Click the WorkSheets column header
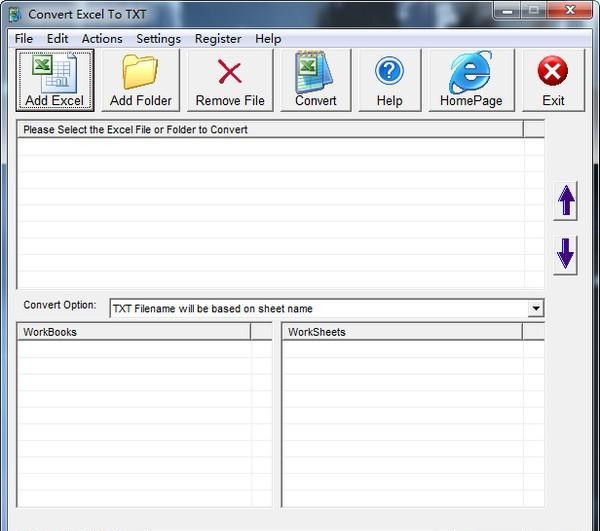 402,332
